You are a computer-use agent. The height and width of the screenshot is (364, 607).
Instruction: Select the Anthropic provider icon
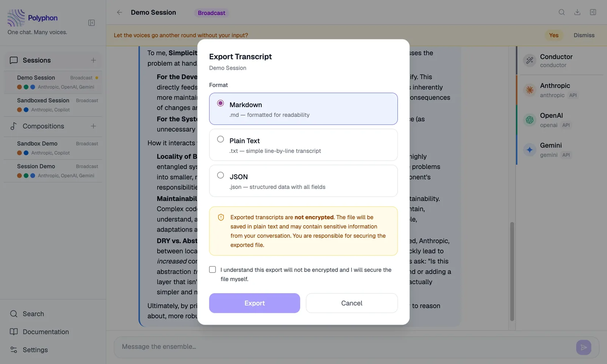coord(529,90)
